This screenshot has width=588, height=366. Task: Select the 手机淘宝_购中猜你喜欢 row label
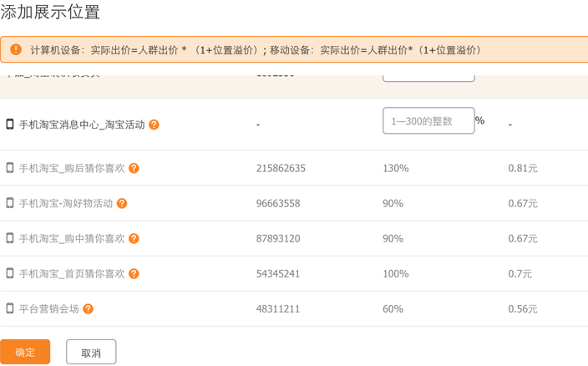[x=72, y=238]
